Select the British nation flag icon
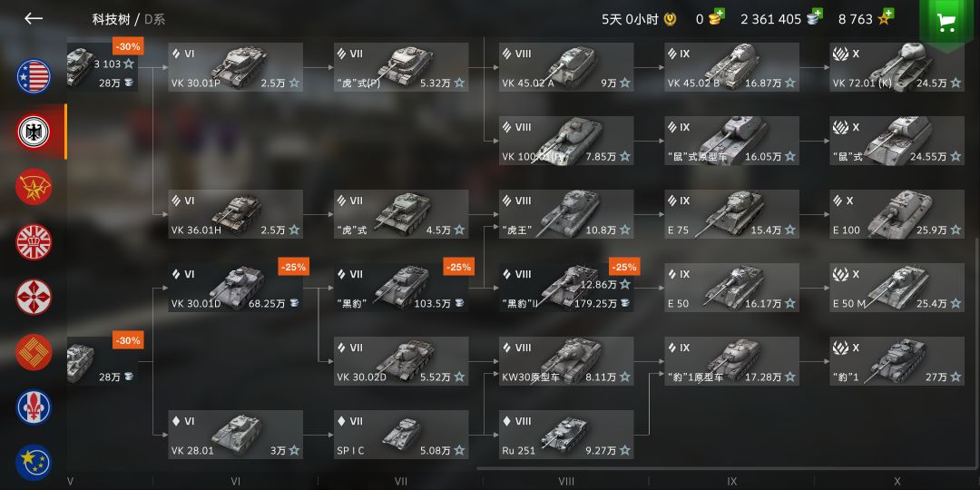 (x=34, y=242)
